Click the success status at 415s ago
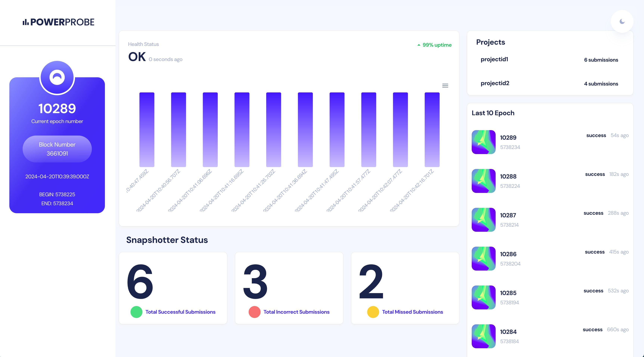 pos(595,252)
